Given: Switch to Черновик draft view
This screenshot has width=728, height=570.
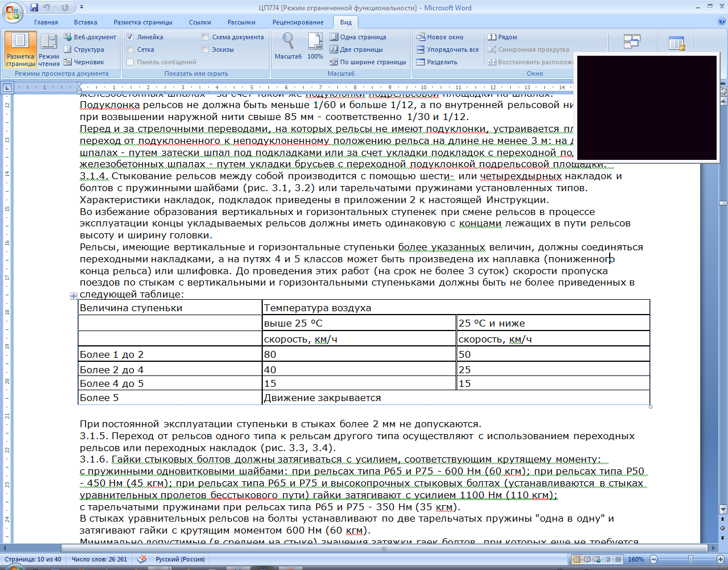Looking at the screenshot, I should 84,62.
